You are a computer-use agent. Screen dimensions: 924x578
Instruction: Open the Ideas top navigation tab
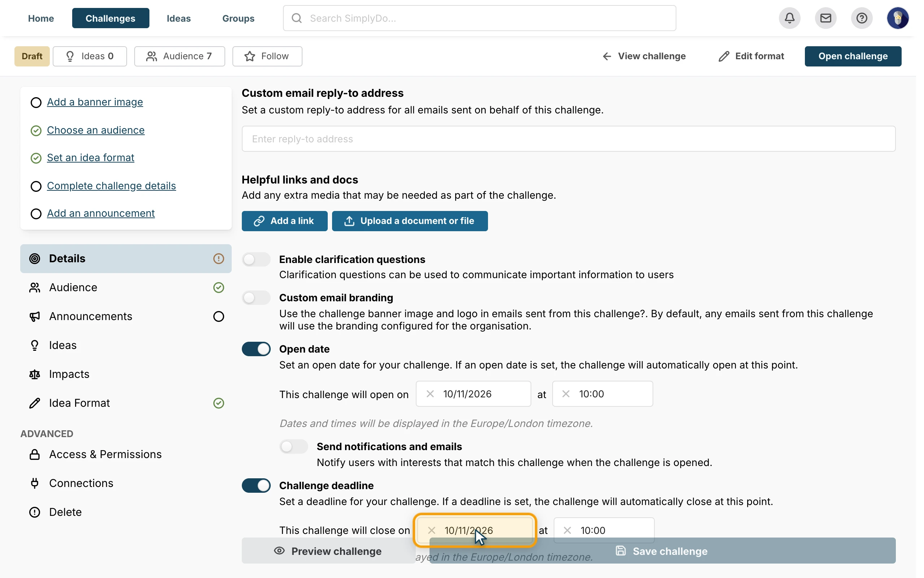click(x=178, y=18)
